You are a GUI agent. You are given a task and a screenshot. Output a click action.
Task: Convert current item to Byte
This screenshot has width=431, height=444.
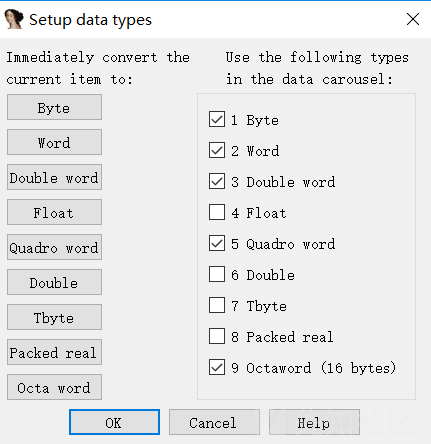[x=54, y=107]
